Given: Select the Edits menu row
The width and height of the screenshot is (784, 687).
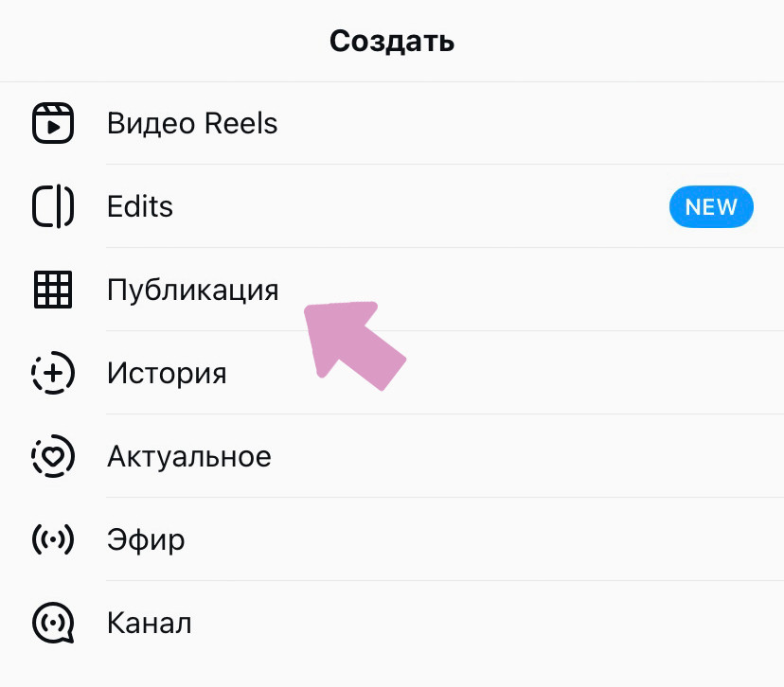Looking at the screenshot, I should [139, 206].
